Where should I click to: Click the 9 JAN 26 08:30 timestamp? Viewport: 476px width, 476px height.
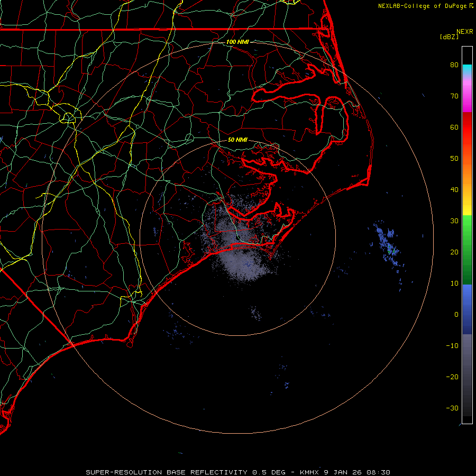pyautogui.click(x=357, y=472)
